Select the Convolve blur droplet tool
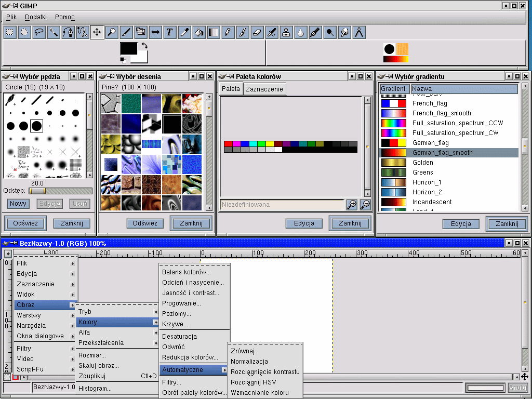This screenshot has height=399, width=532. tap(301, 33)
